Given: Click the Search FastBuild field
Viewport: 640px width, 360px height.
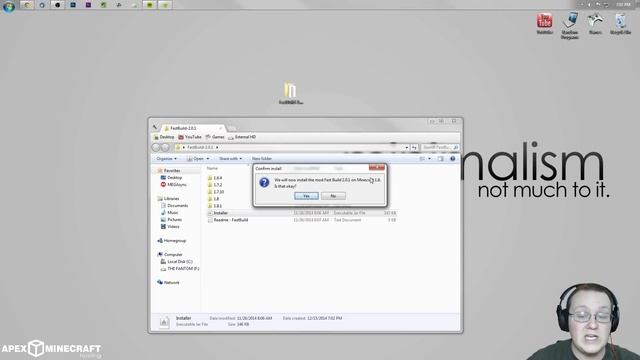Looking at the screenshot, I should [x=440, y=147].
